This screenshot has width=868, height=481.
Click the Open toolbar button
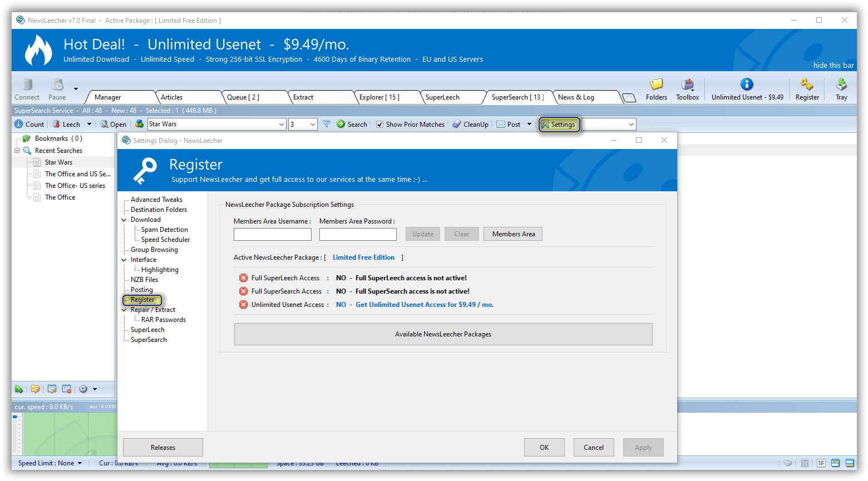[x=114, y=125]
